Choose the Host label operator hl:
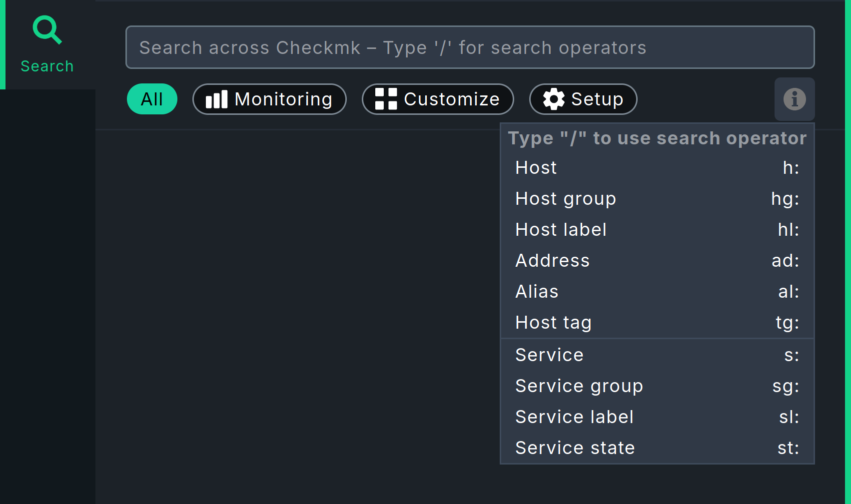The height and width of the screenshot is (504, 851). [657, 230]
